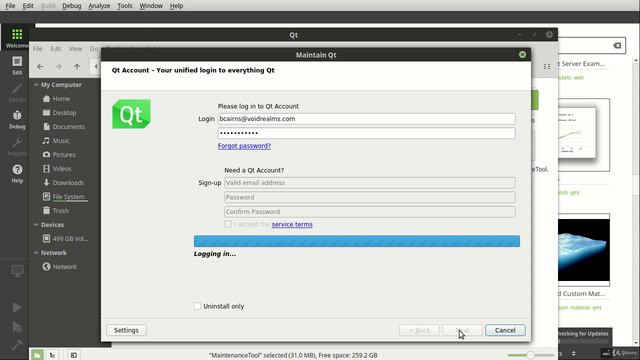Click the Build hammer icon in Qt Creator
Screen dimensions: 640x360
tap(17, 345)
